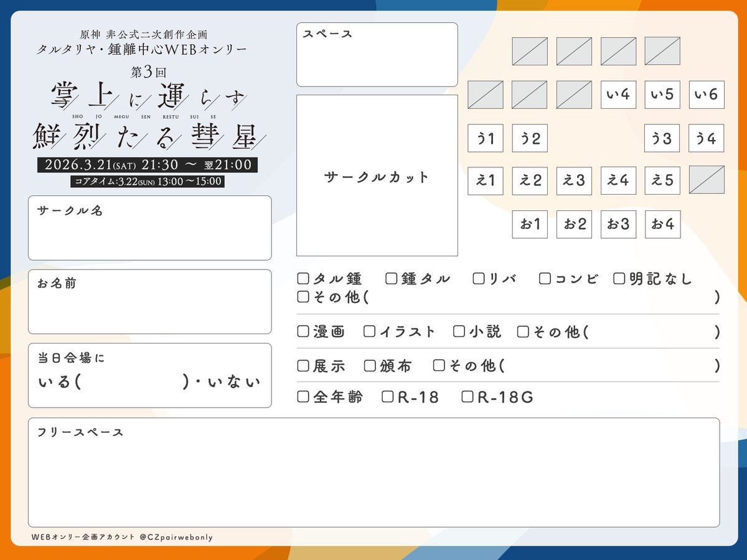Check the 漫画 genre checkbox

coord(303,332)
